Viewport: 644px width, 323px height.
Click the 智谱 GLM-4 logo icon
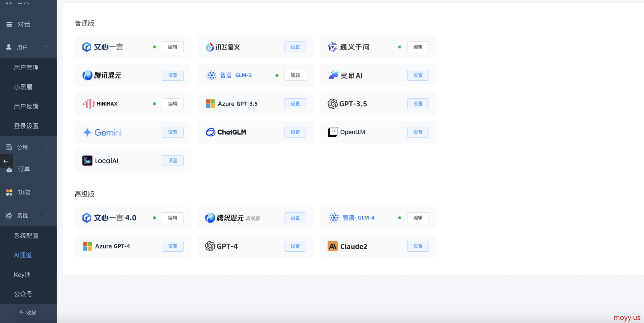point(334,218)
